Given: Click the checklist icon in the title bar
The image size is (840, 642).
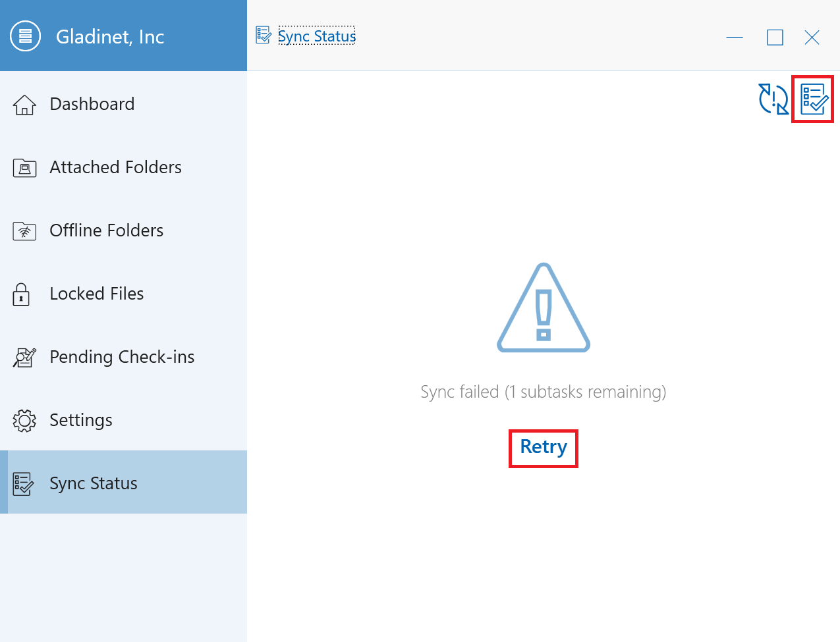Looking at the screenshot, I should pyautogui.click(x=264, y=36).
